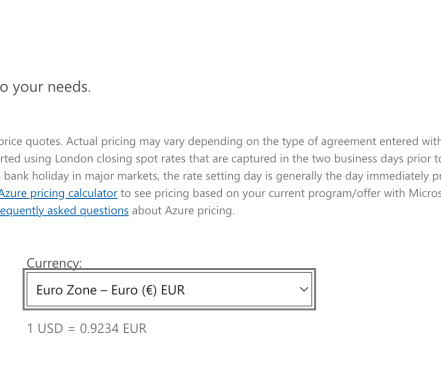Click the 'bank holiday in major markets' text line
The height and width of the screenshot is (368, 441).
(x=220, y=176)
